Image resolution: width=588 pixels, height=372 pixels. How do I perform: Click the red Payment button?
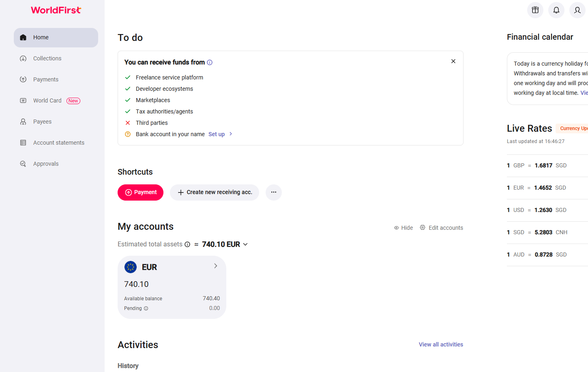(140, 192)
